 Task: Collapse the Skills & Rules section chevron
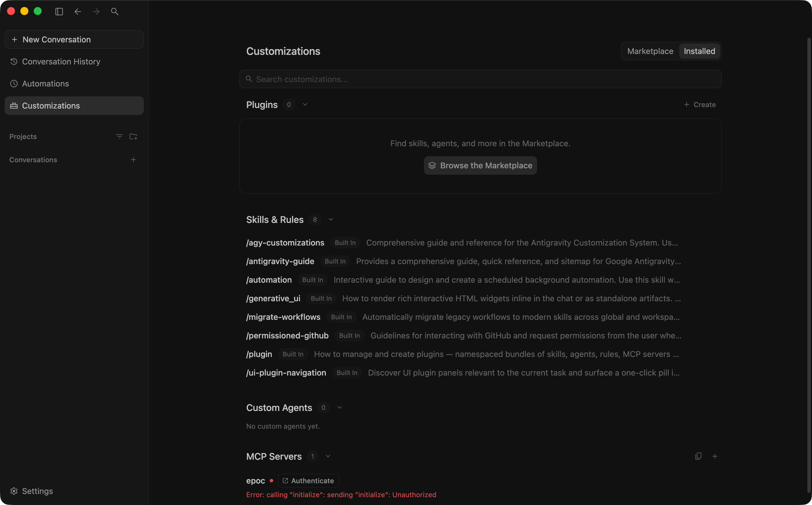[331, 219]
